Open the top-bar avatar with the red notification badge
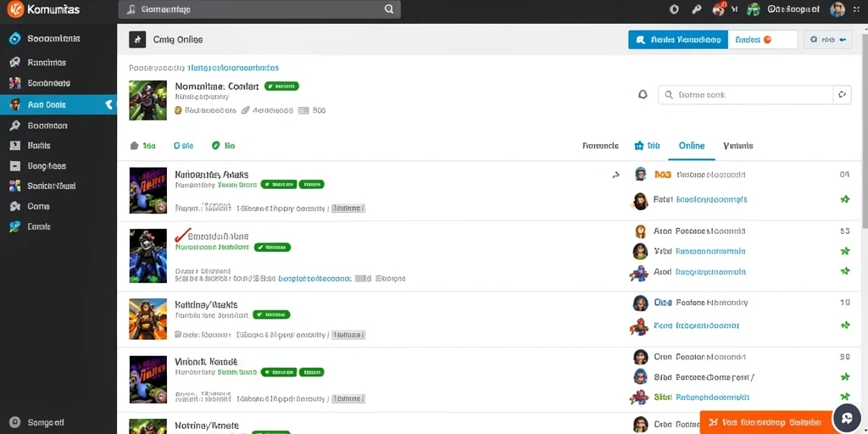868x434 pixels. click(x=719, y=8)
